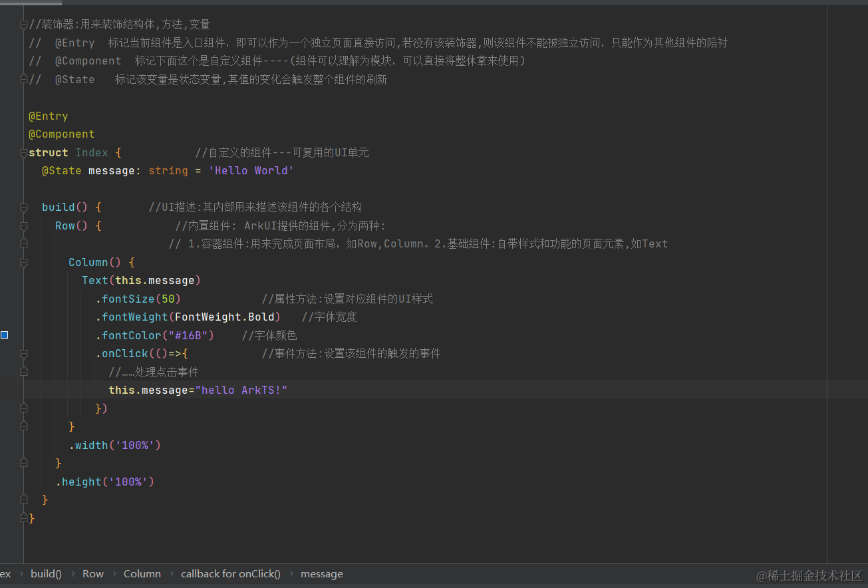
Task: Click fold marker beside 处理点击事件 comment
Action: [x=24, y=372]
